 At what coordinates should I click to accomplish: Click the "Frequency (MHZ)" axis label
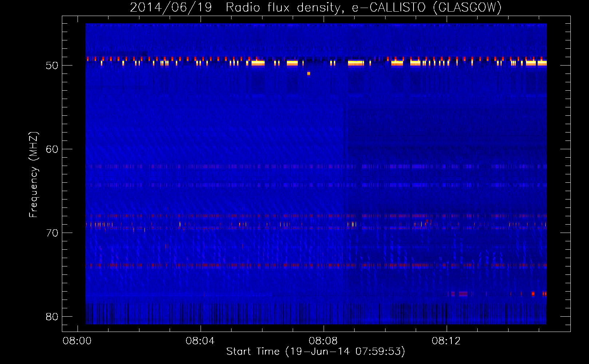[x=33, y=175]
